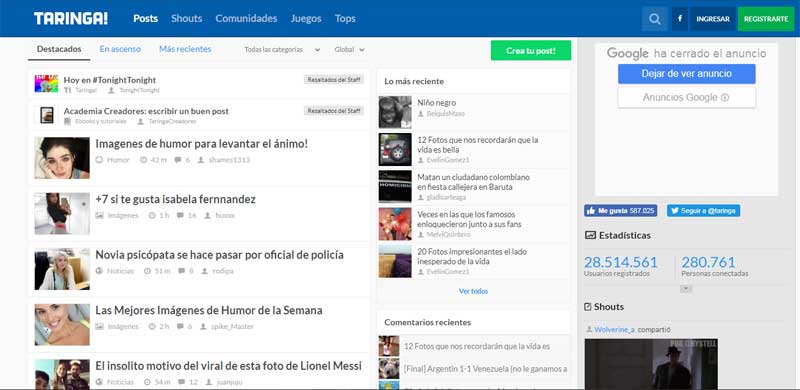
Task: Open Imagenes de humor para levantar el ánimo!
Action: 202,144
